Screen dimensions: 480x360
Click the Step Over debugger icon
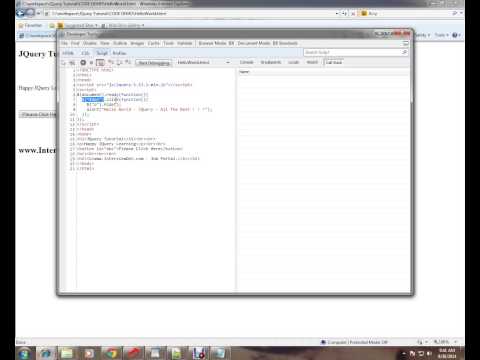[x=119, y=62]
